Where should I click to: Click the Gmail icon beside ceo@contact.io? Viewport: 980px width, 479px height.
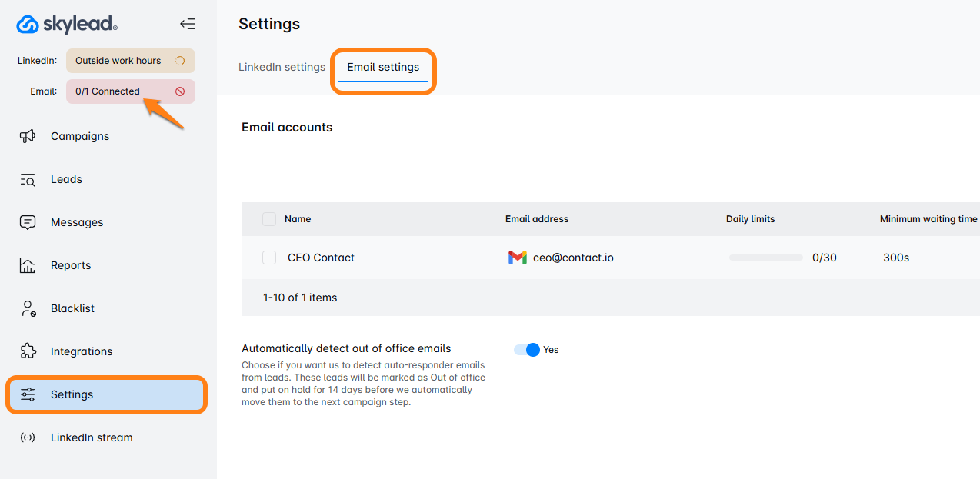click(517, 258)
